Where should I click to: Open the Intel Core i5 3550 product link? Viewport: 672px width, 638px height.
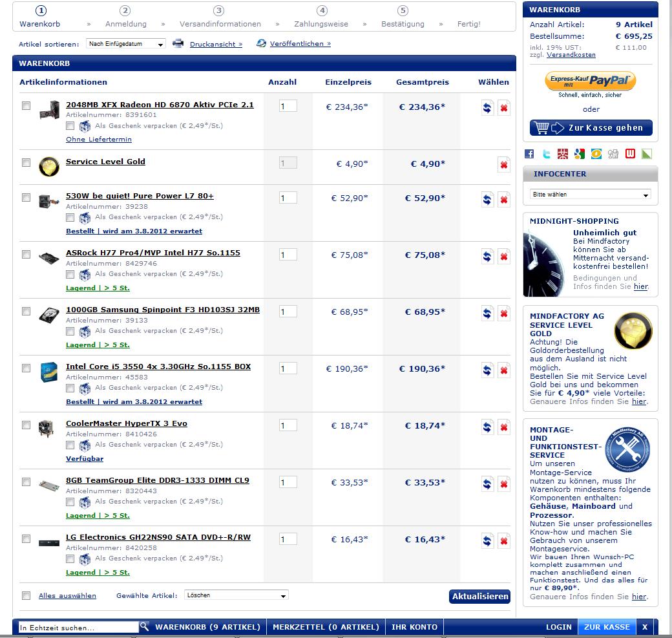click(x=158, y=367)
